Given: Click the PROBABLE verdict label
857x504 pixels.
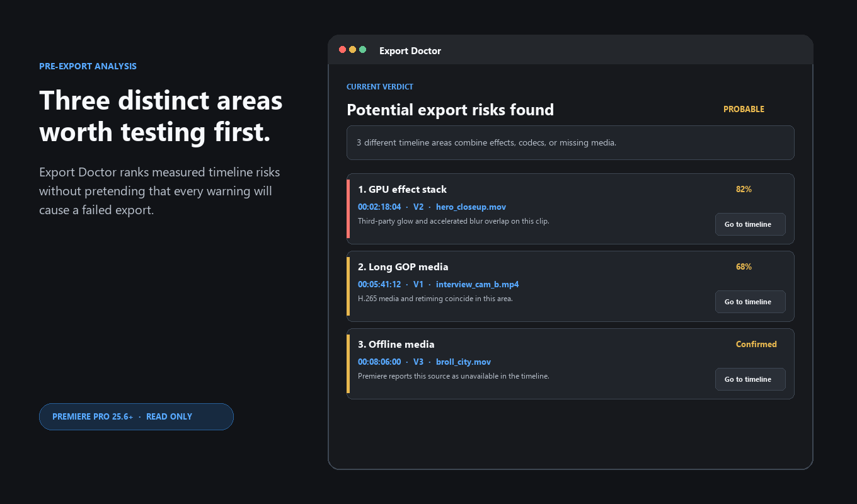Looking at the screenshot, I should coord(744,109).
